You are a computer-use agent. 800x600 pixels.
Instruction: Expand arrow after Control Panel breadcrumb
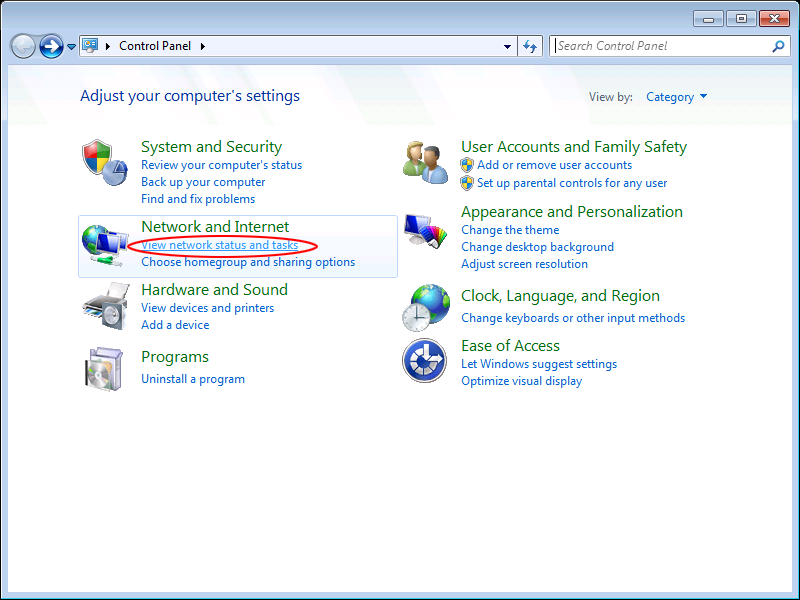pos(203,46)
